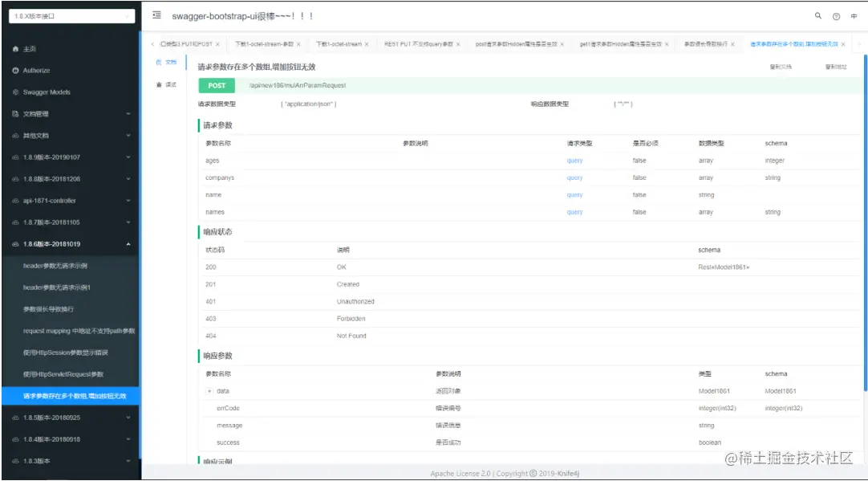Toggle the sidebar collapse hamburger icon
Image resolution: width=868 pixels, height=481 pixels.
[x=156, y=15]
